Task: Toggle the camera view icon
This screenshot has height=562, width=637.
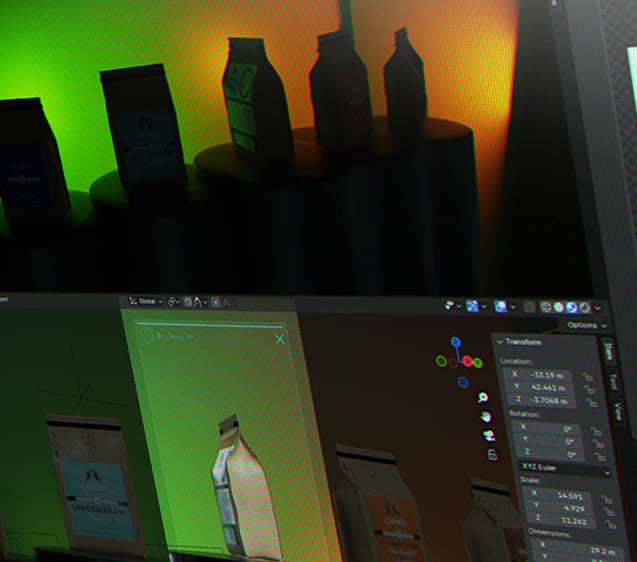Action: pyautogui.click(x=489, y=436)
